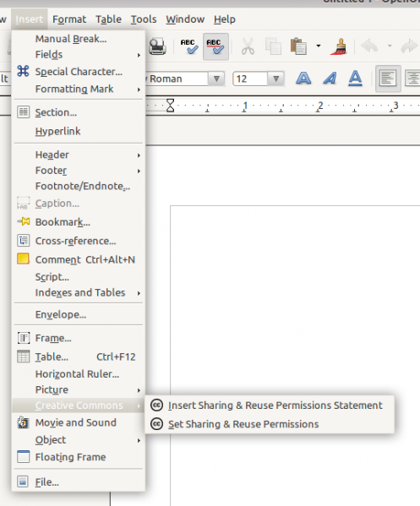Open the Paste options dropdown arrow

click(x=319, y=46)
